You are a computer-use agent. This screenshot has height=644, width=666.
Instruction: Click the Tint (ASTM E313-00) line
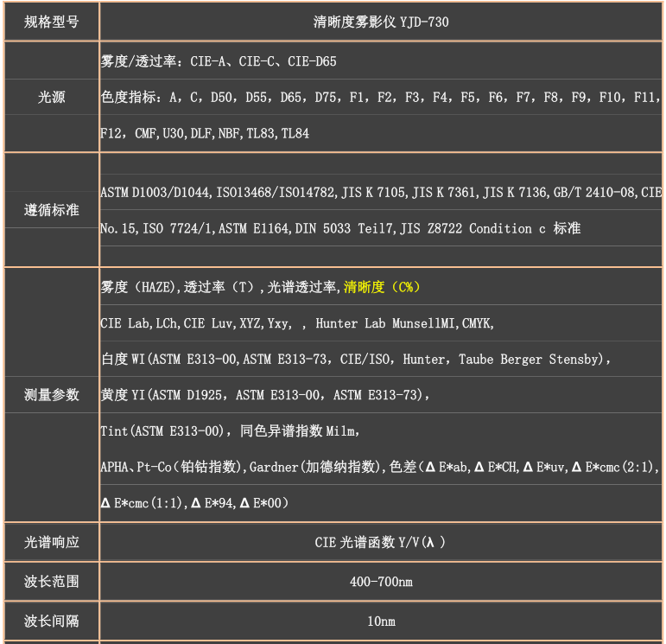click(x=231, y=431)
